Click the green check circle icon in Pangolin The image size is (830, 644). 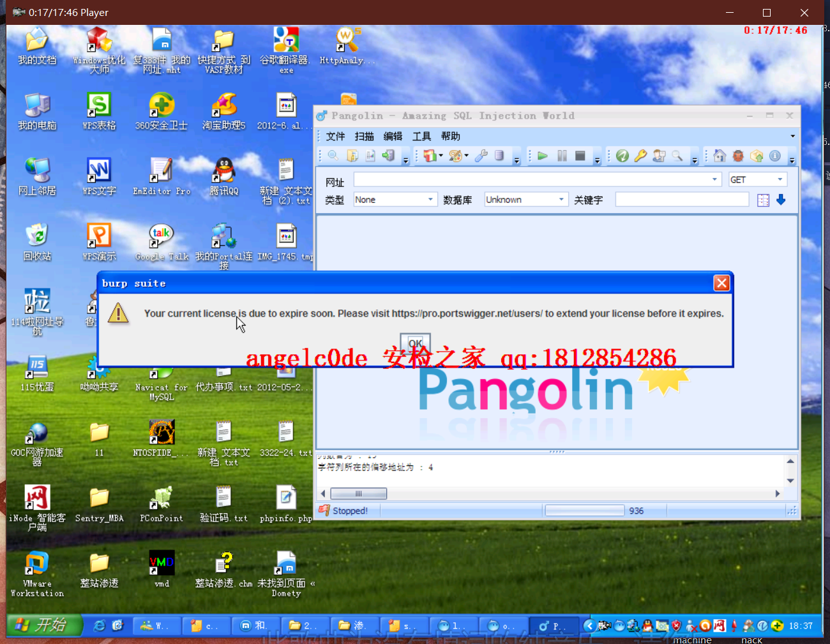click(x=622, y=156)
